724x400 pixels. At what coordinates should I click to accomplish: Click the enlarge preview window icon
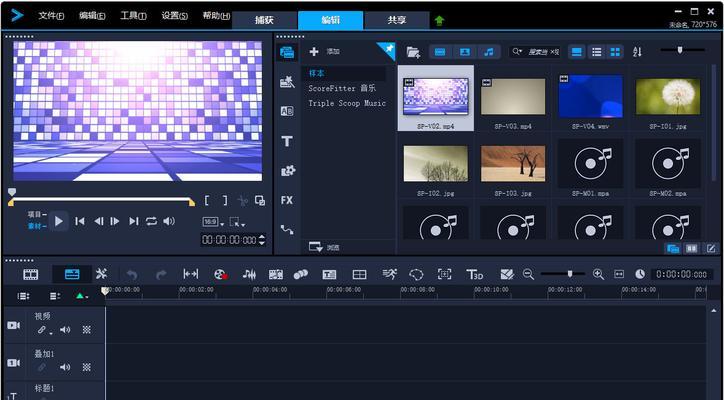260,200
